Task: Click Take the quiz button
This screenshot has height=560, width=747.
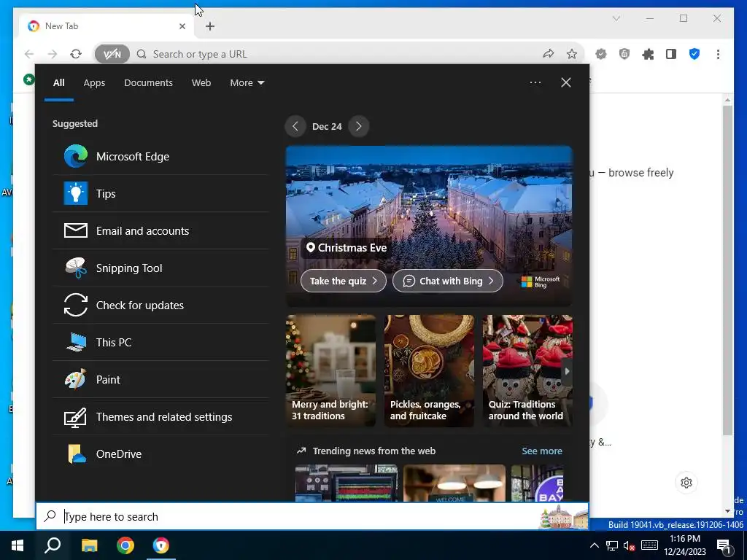Action: coord(344,281)
